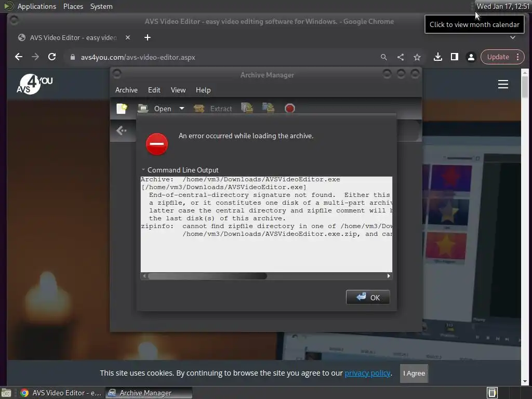Click the privacy policy link

[367, 373]
